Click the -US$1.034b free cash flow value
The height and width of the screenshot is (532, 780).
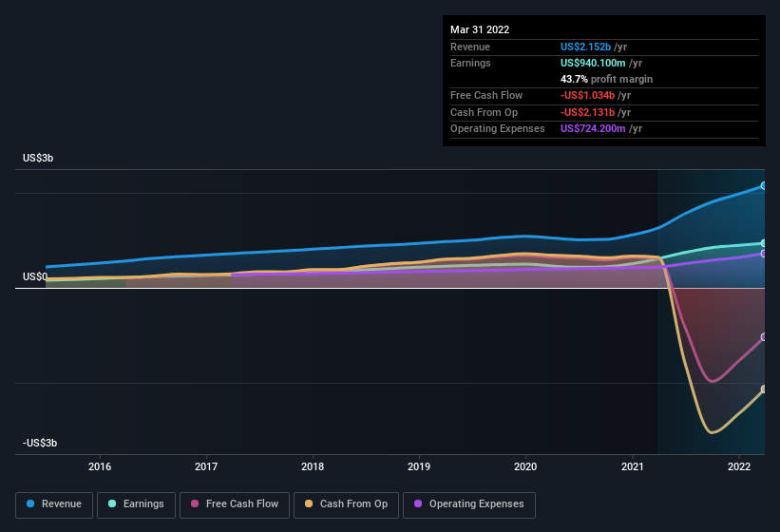[x=587, y=95]
